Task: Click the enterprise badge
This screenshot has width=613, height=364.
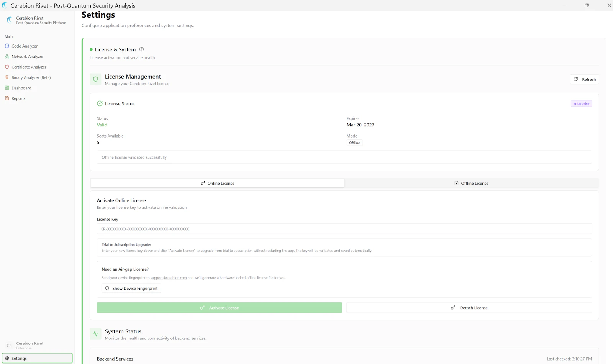Action: (x=581, y=103)
